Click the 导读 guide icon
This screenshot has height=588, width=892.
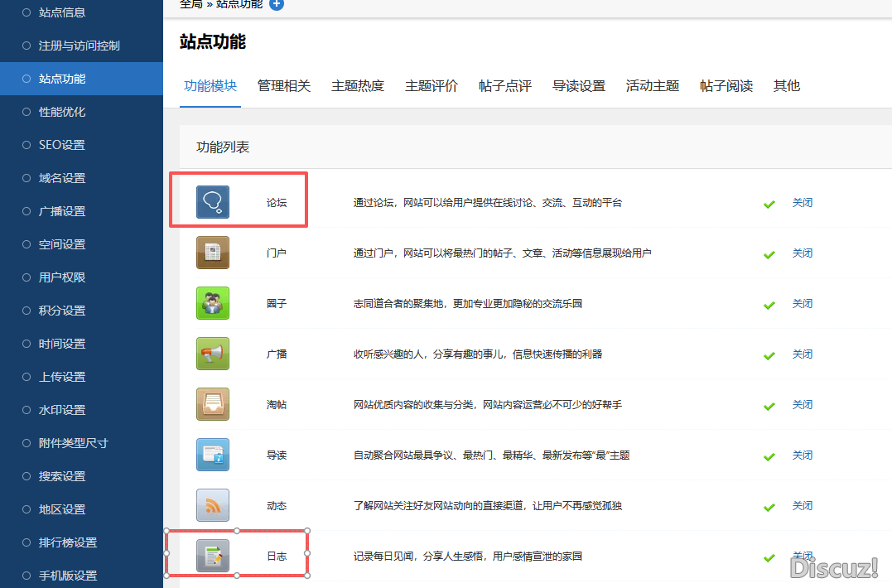click(x=213, y=455)
